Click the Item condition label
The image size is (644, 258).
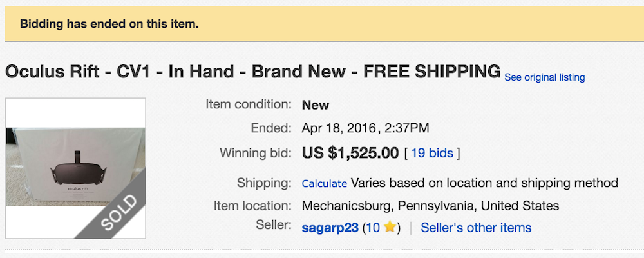248,104
